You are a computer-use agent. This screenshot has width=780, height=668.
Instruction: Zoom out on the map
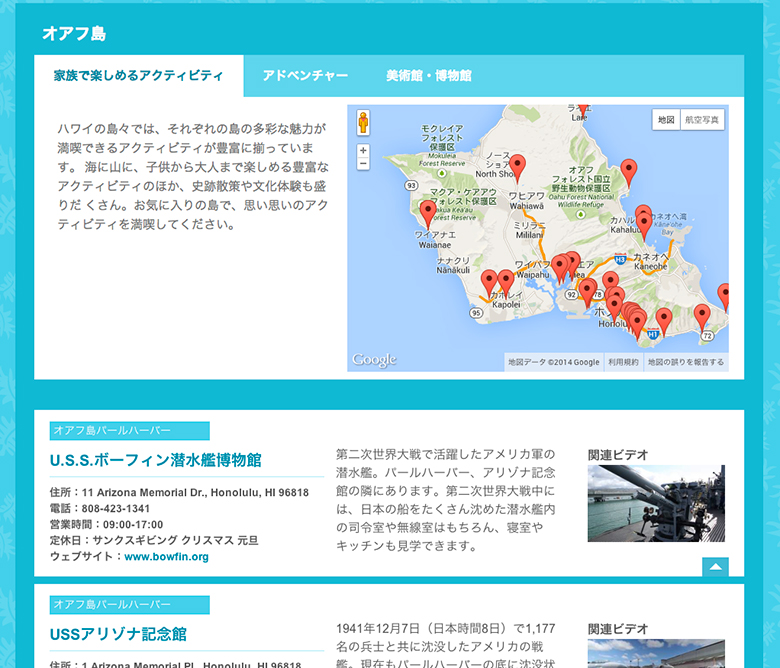tap(363, 163)
